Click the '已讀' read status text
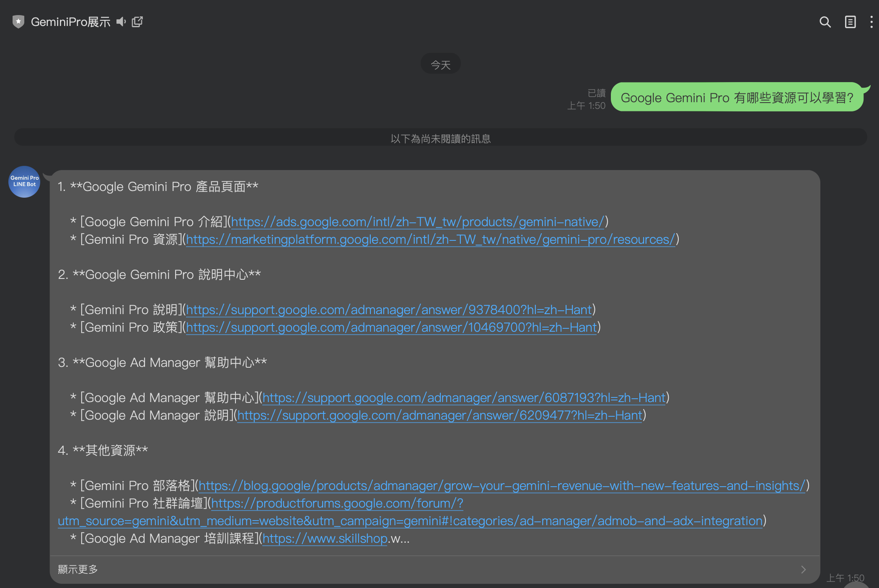Screen dimensions: 879x588 597,93
